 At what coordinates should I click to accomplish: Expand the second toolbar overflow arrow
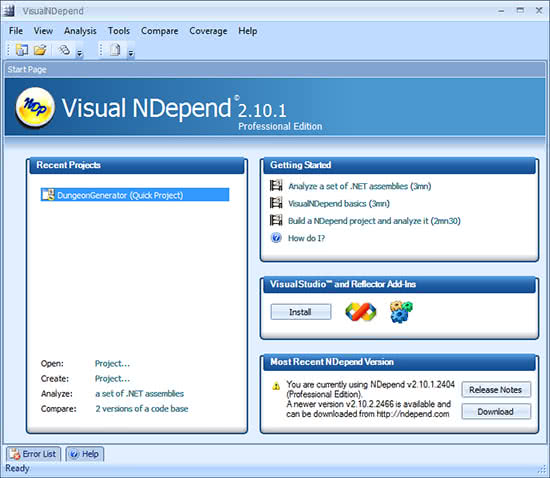[130, 54]
